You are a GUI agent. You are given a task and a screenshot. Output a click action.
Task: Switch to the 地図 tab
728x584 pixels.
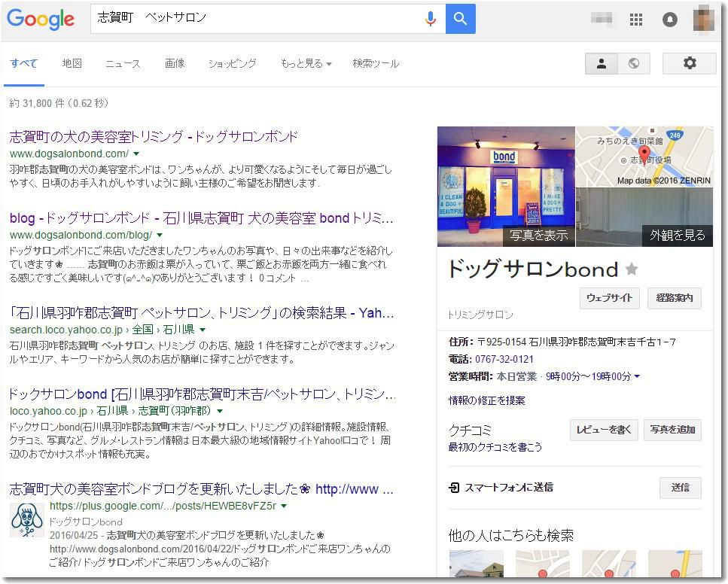tap(72, 64)
